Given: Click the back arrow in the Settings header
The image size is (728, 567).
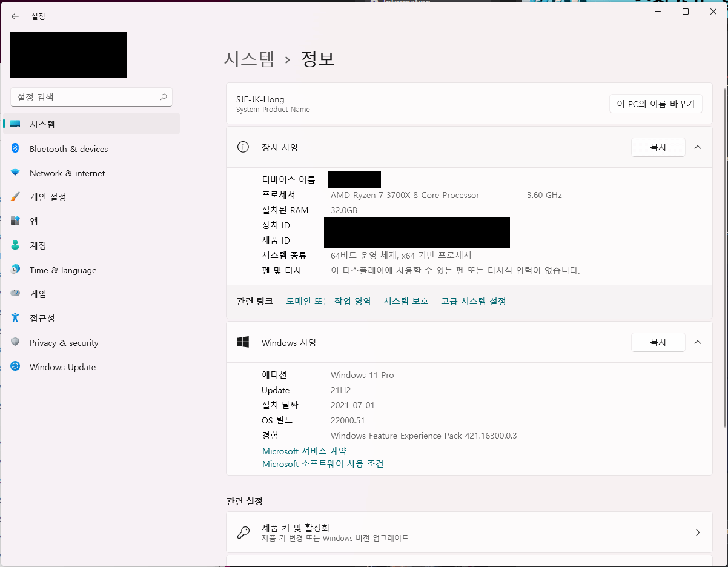Looking at the screenshot, I should click(15, 16).
